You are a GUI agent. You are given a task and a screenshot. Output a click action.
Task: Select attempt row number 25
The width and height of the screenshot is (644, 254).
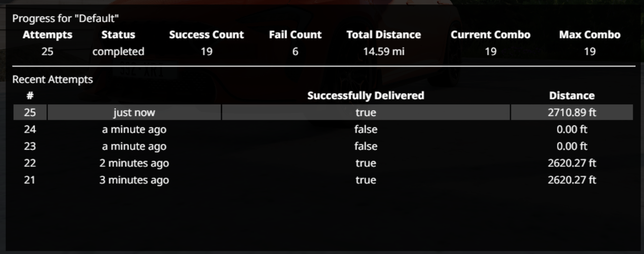[x=323, y=113]
